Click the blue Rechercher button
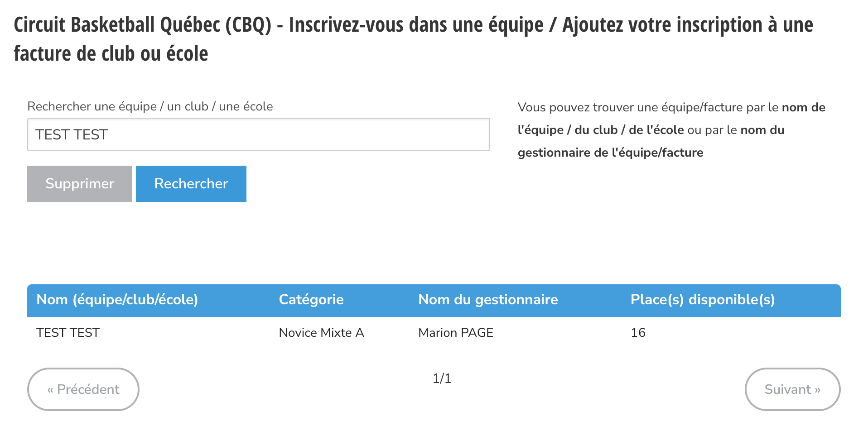 (x=191, y=184)
